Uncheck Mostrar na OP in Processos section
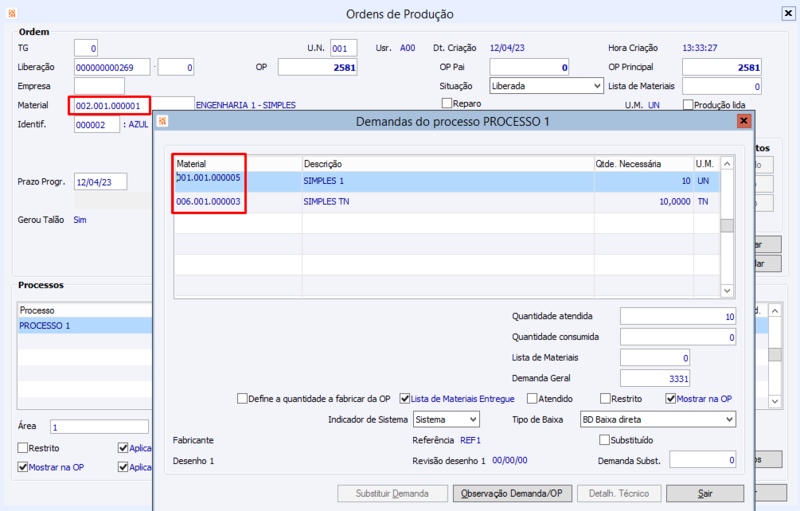This screenshot has width=800, height=511. (x=22, y=467)
